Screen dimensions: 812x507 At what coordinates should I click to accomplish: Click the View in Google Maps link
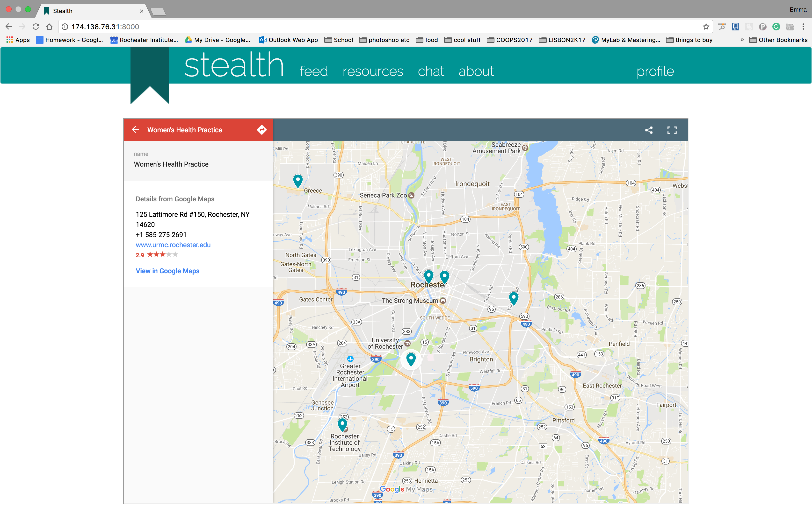click(x=167, y=271)
